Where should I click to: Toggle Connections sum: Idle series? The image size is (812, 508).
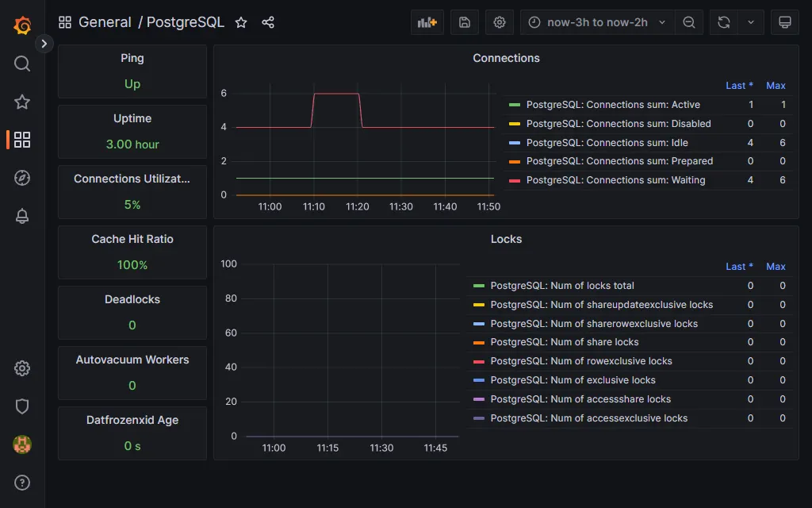pyautogui.click(x=607, y=143)
